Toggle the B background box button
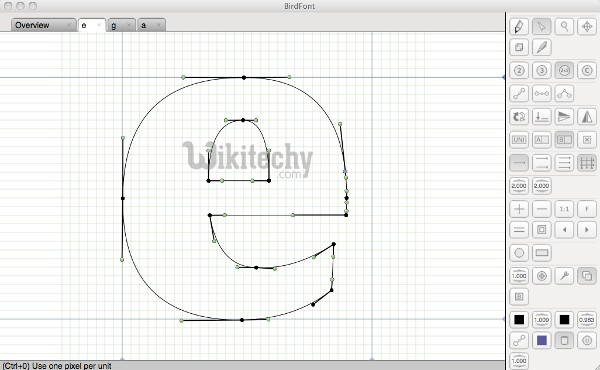The width and height of the screenshot is (600, 370). coord(564,140)
